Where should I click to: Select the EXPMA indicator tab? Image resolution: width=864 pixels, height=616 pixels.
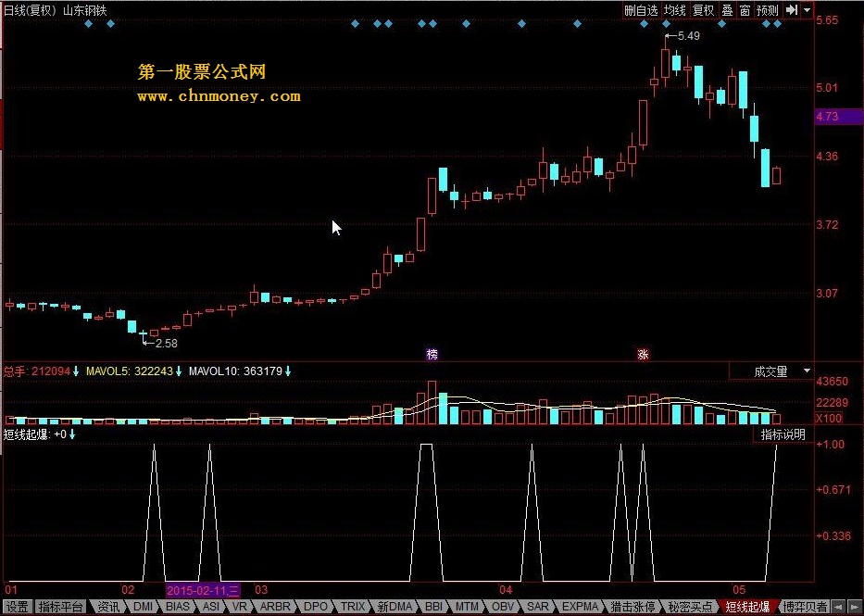580,607
